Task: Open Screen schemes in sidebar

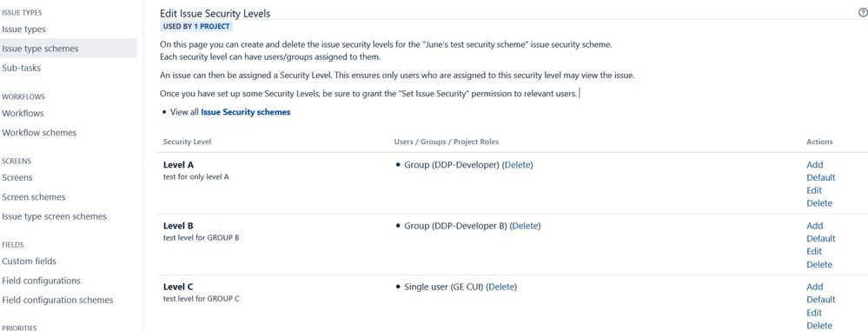Action: coord(34,197)
